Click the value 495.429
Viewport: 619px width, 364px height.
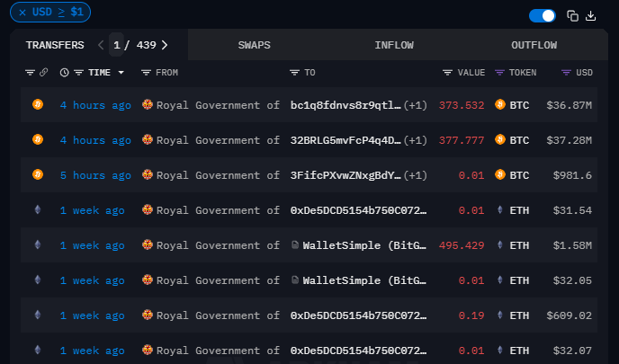point(462,245)
